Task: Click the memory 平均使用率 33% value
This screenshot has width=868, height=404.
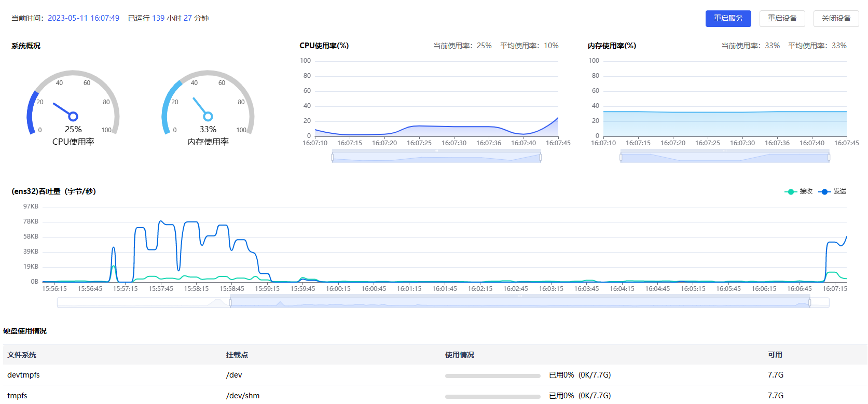Action: click(839, 46)
